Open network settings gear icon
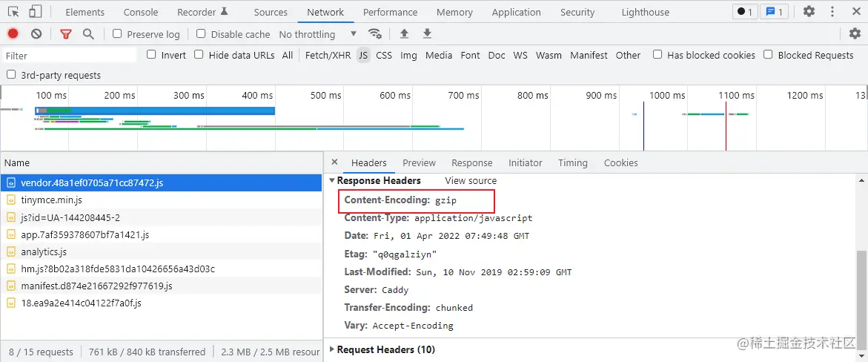This screenshot has height=362, width=868. click(x=855, y=34)
